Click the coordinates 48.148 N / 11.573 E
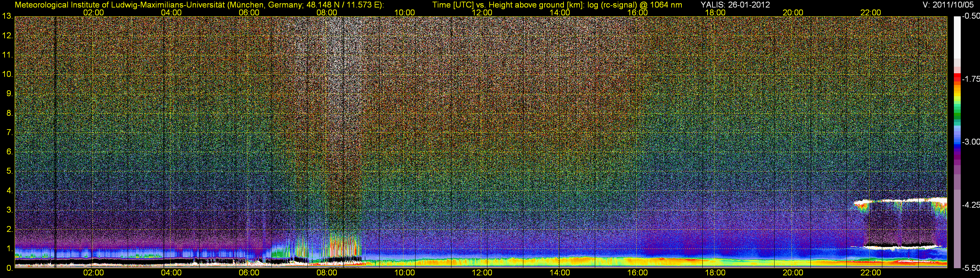Screen dimensions: 980x278 coord(344,5)
